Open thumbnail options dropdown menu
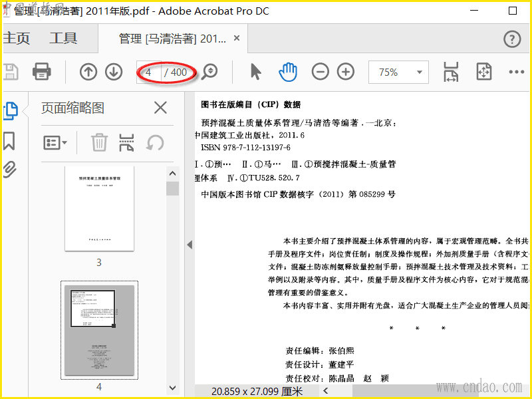 (x=55, y=143)
